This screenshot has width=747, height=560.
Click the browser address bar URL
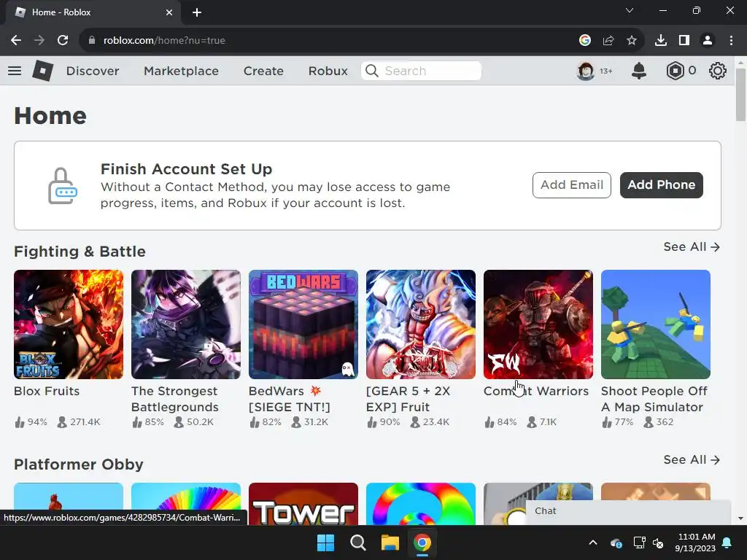(164, 41)
